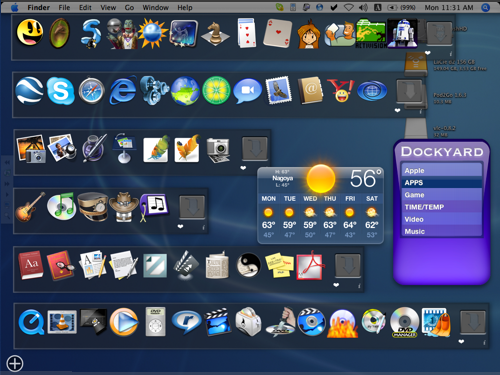This screenshot has height=375, width=500.
Task: Open the Finder menu
Action: click(x=38, y=7)
